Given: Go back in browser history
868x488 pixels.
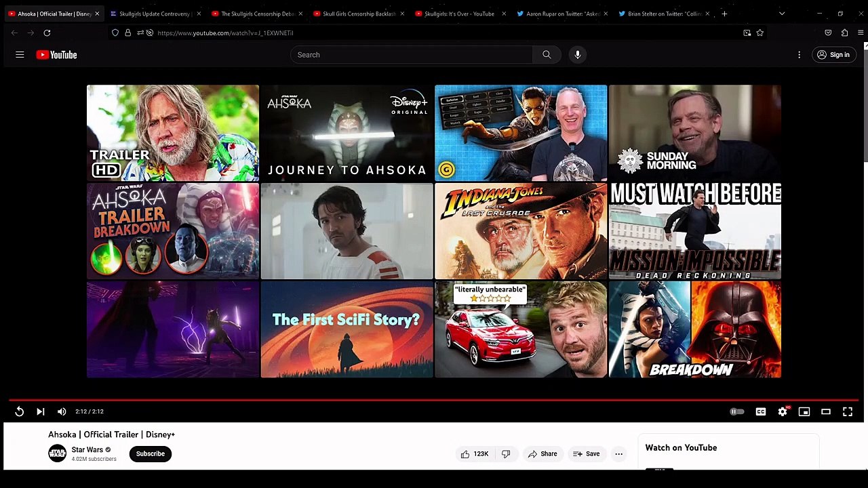Looking at the screenshot, I should [x=14, y=33].
